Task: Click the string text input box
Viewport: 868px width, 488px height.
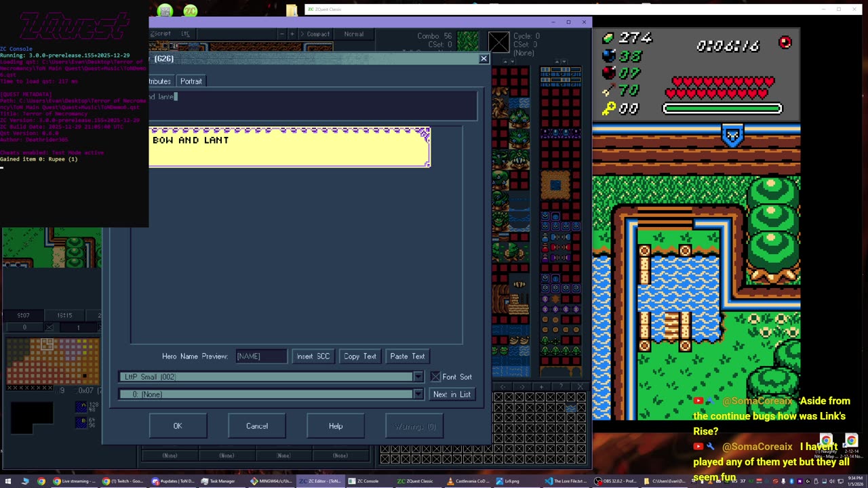Action: [313, 106]
